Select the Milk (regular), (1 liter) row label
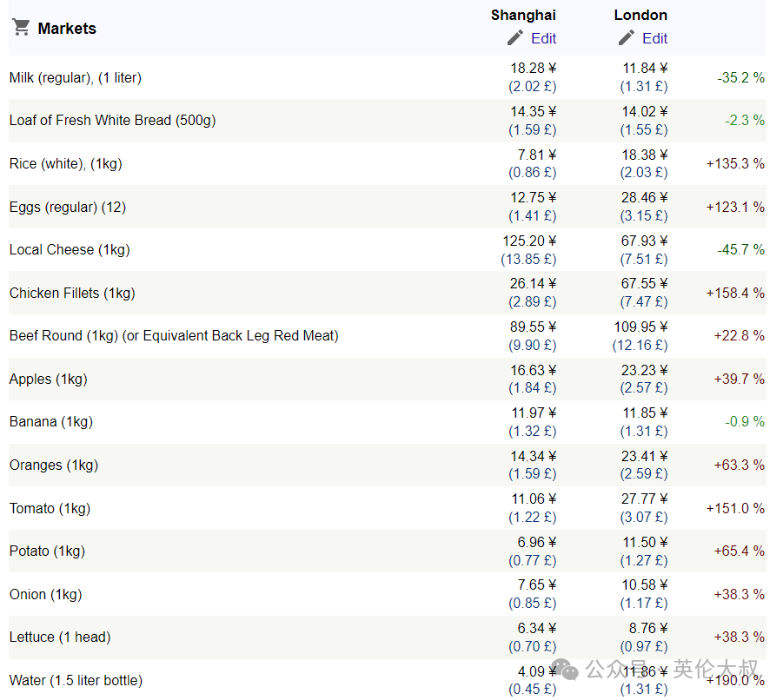Image resolution: width=783 pixels, height=700 pixels. [76, 78]
